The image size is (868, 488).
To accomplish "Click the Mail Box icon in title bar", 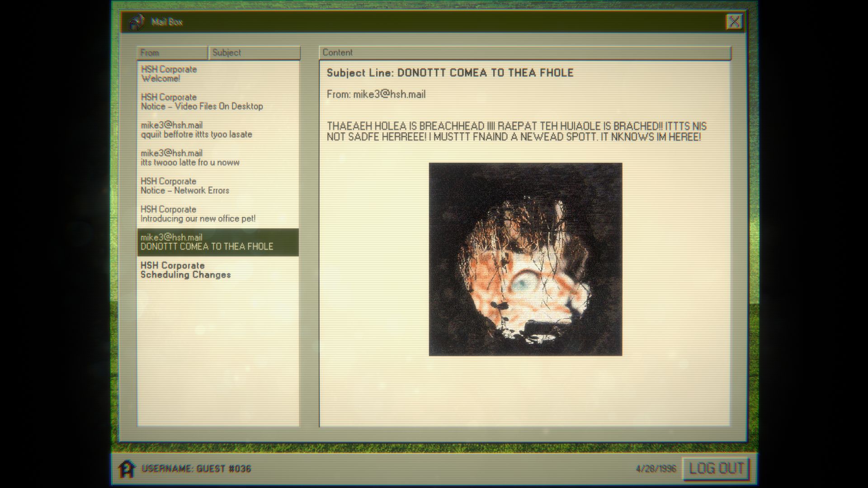I will 136,22.
